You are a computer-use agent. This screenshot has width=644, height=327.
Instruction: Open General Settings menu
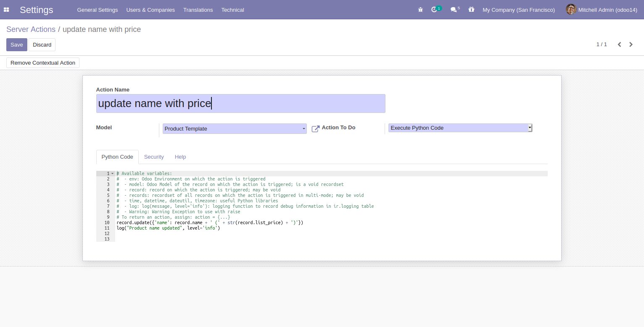pos(98,10)
